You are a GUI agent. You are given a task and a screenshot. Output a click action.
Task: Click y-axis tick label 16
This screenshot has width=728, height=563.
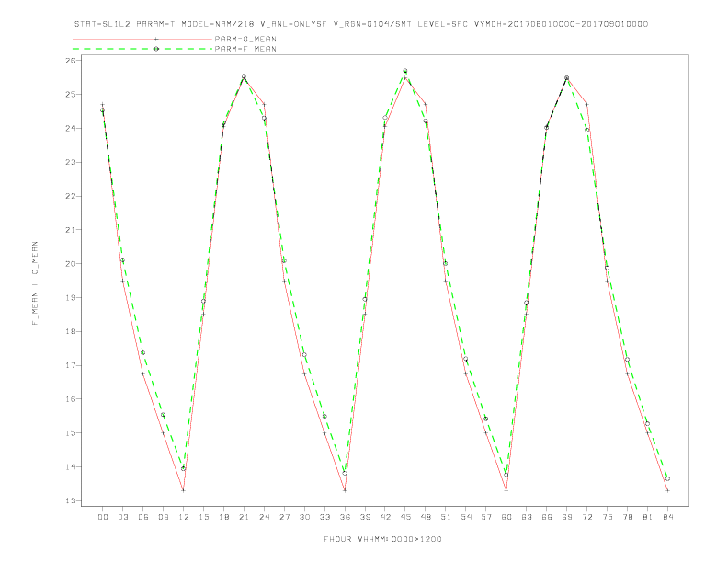click(70, 399)
